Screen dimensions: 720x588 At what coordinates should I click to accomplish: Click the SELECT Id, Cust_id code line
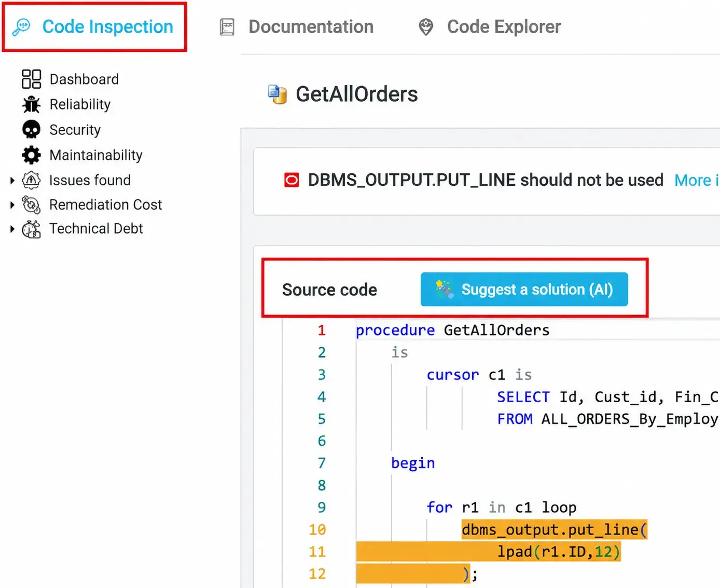(x=607, y=397)
